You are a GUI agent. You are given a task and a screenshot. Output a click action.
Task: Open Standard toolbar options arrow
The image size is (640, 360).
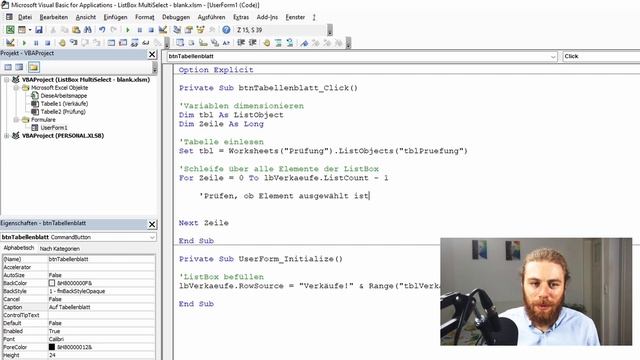[330, 30]
